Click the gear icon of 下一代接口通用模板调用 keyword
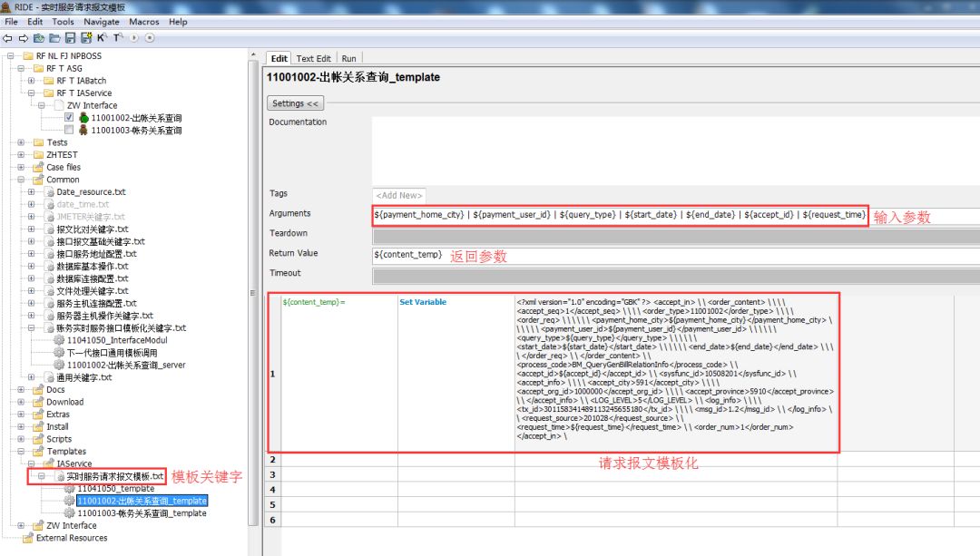 coord(59,352)
